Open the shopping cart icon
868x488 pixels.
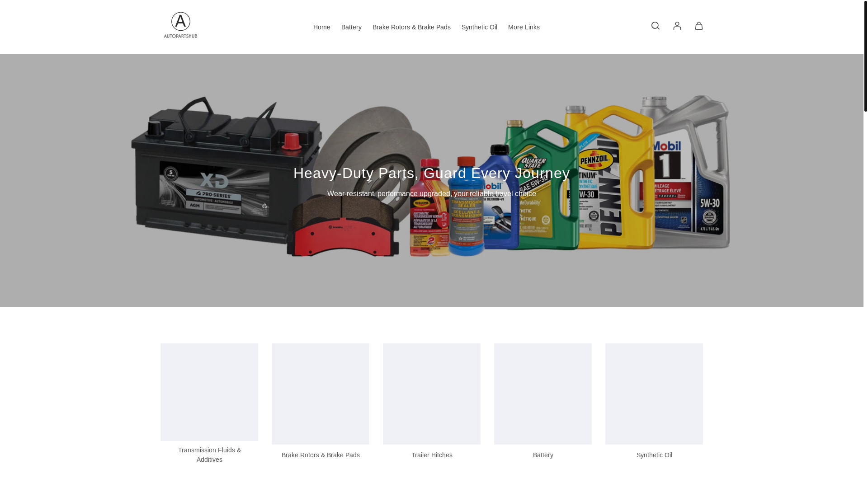[698, 26]
